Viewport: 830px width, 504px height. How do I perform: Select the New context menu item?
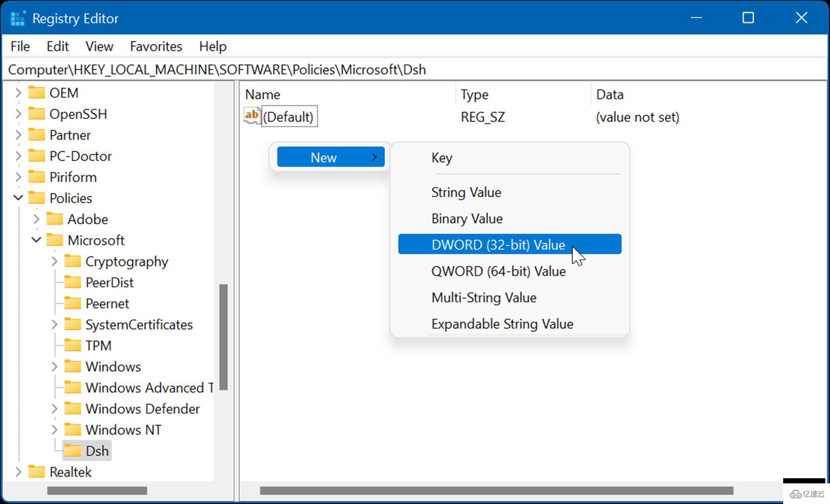(x=331, y=157)
